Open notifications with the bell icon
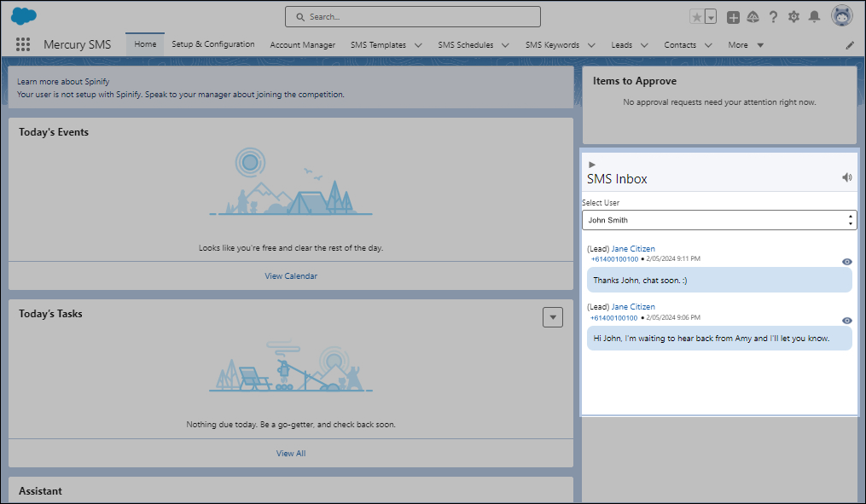Image resolution: width=866 pixels, height=504 pixels. (814, 16)
